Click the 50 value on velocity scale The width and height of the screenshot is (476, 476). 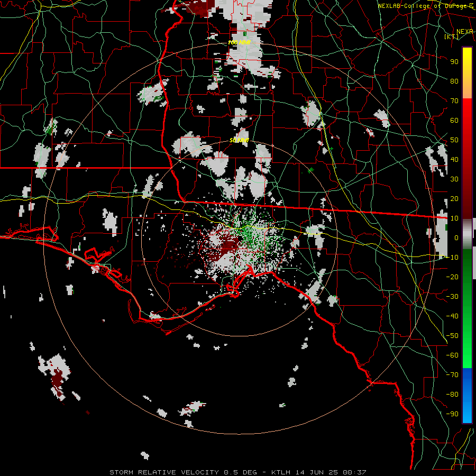click(454, 140)
